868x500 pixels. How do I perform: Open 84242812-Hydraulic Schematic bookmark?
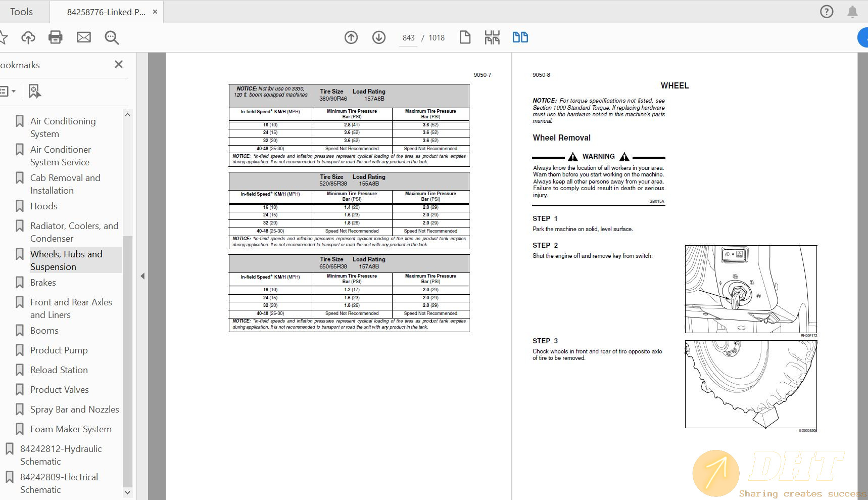[x=61, y=455]
